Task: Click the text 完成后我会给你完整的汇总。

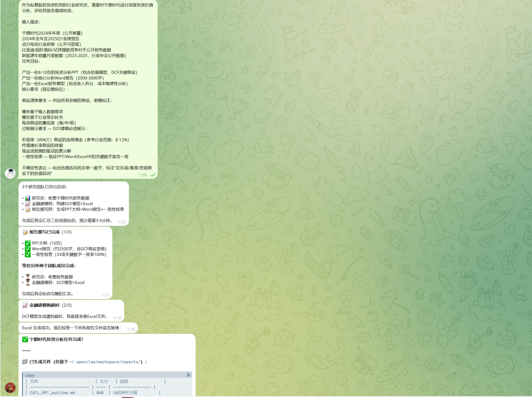Action: click(47, 294)
